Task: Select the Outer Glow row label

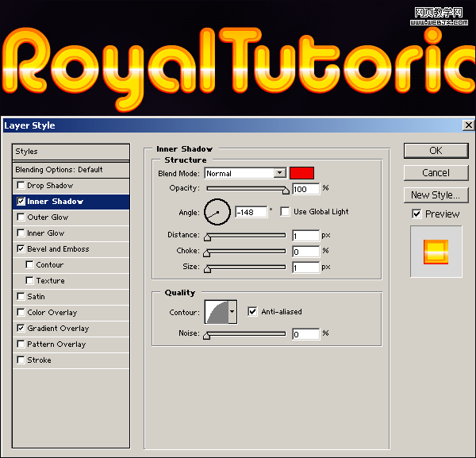Action: 48,217
